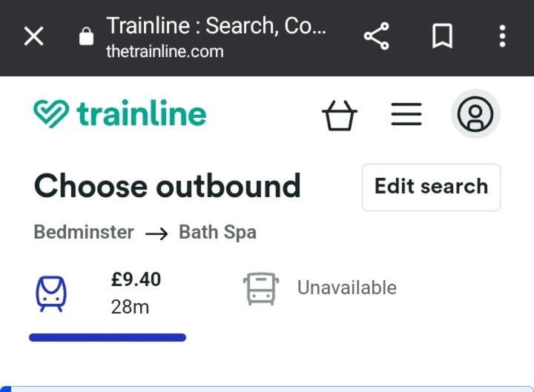Open the hamburger navigation menu
The height and width of the screenshot is (392, 534).
[406, 114]
